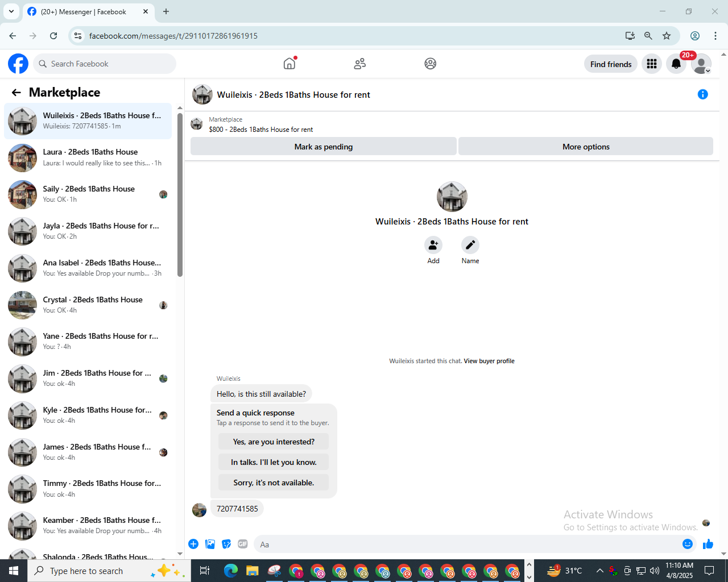Open a new browser tab
The height and width of the screenshot is (582, 728).
pos(166,11)
